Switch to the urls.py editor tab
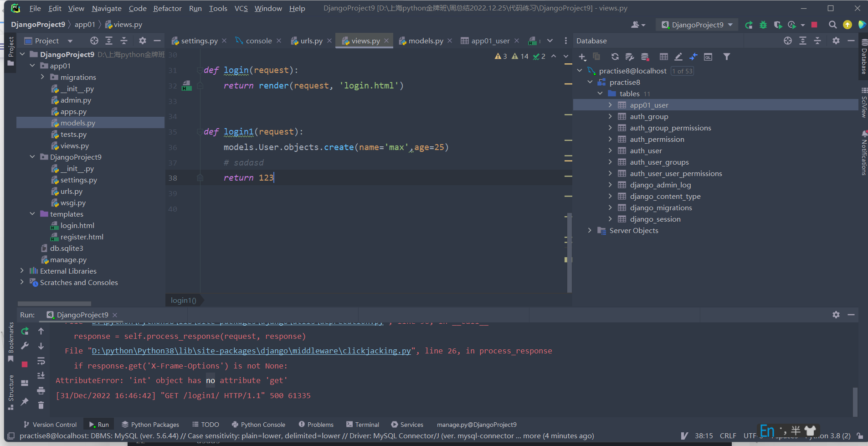 [x=311, y=41]
